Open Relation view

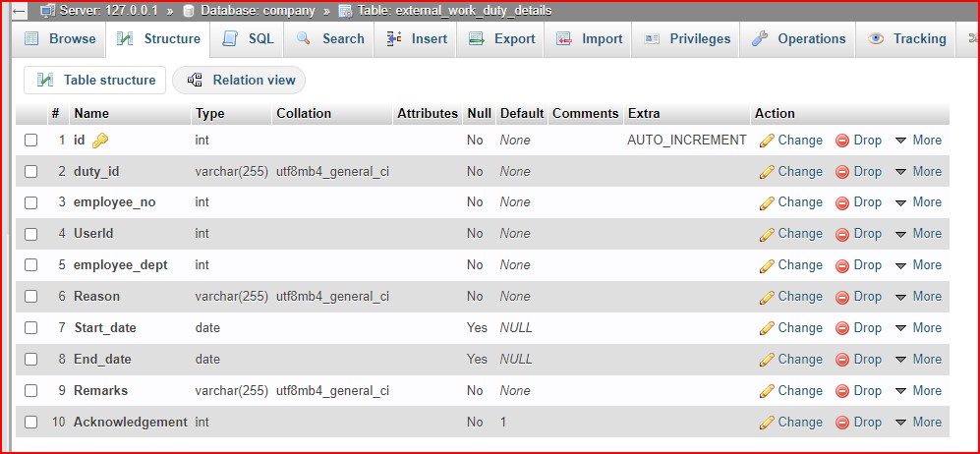(x=239, y=80)
